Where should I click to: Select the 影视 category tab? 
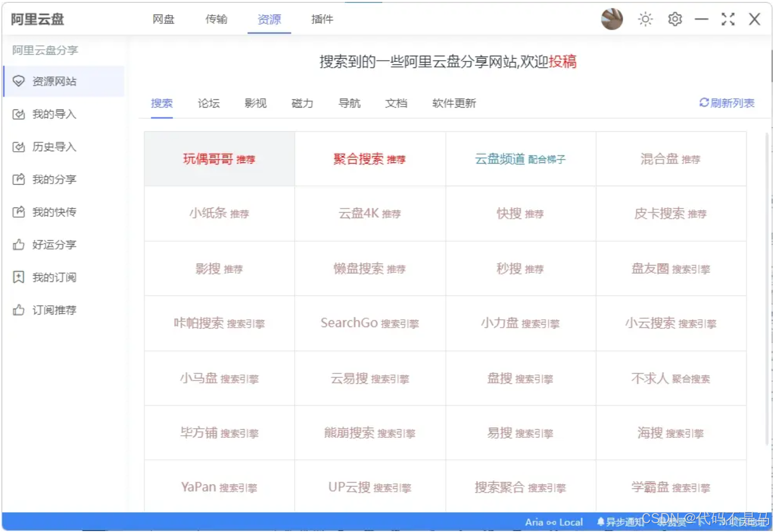(256, 103)
